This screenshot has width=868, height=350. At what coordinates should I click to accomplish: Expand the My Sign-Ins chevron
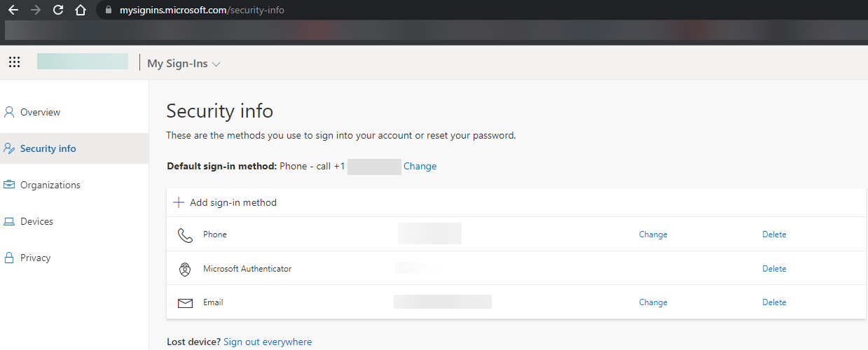coord(216,64)
